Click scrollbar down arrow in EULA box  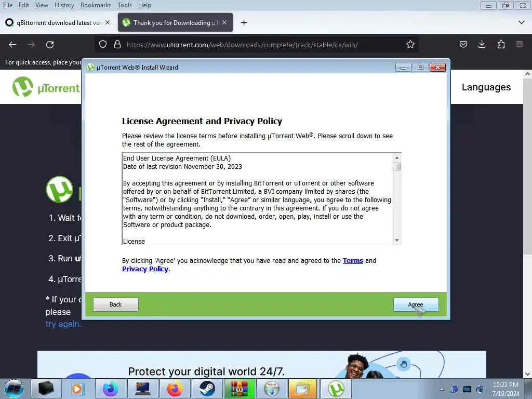pyautogui.click(x=396, y=240)
